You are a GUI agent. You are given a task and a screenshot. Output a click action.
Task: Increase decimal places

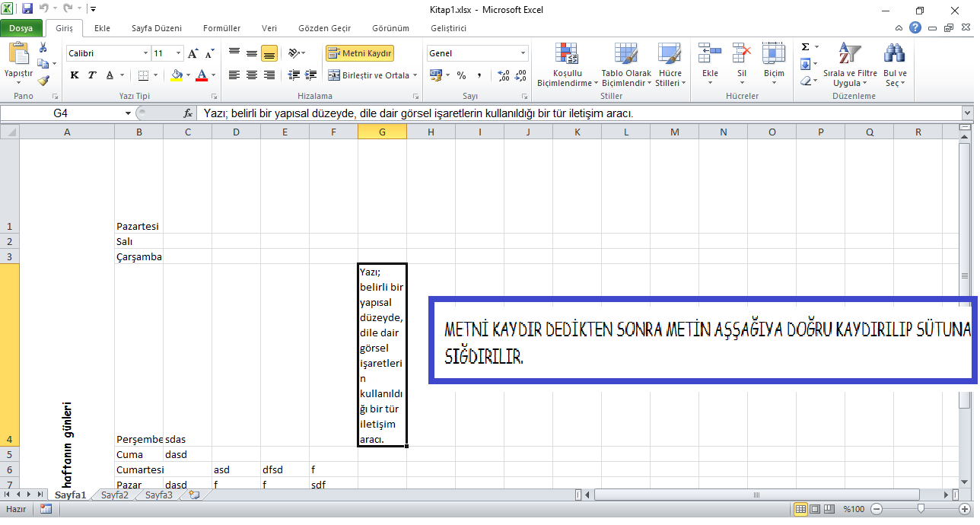pyautogui.click(x=503, y=75)
